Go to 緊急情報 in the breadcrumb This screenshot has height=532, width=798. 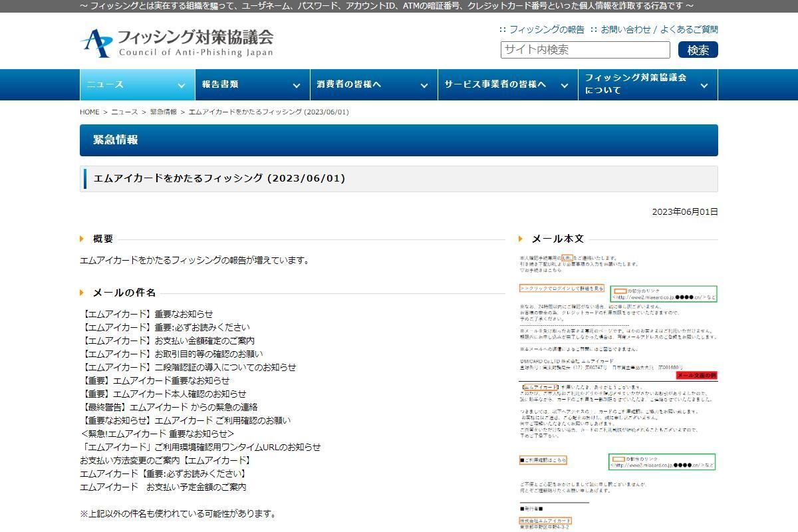tap(163, 112)
